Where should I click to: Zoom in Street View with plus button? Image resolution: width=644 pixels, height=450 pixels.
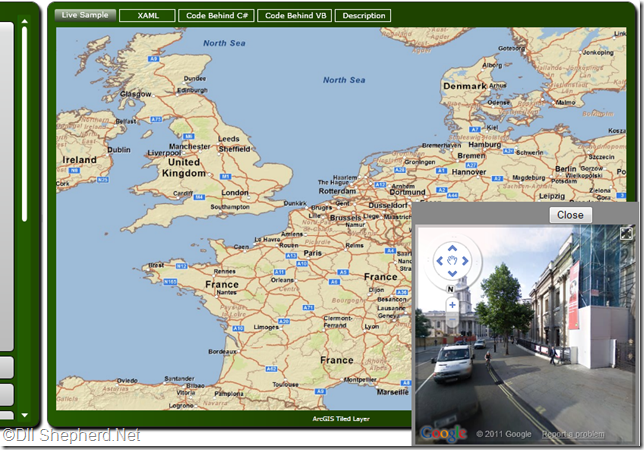452,305
